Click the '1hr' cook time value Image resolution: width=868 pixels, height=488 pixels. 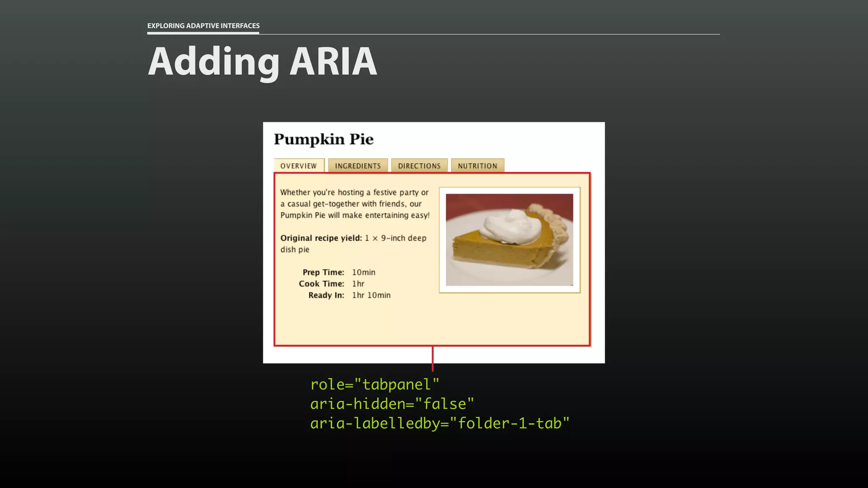pos(358,284)
